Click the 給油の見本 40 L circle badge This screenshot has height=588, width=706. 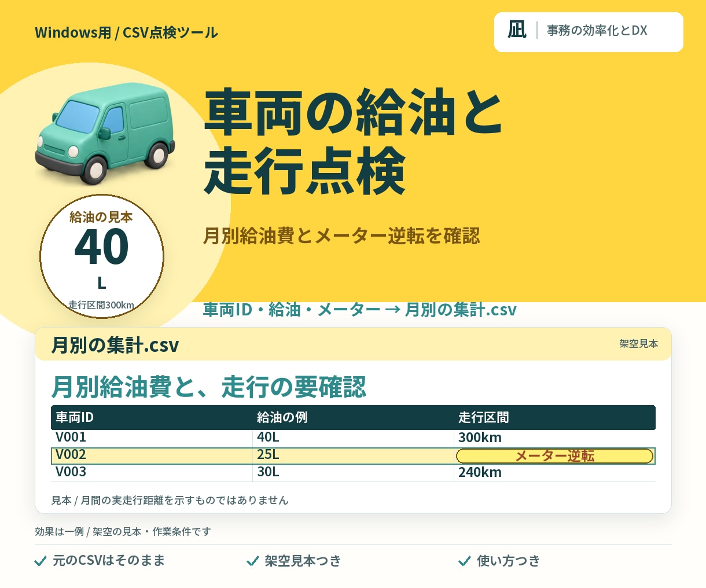pyautogui.click(x=102, y=256)
